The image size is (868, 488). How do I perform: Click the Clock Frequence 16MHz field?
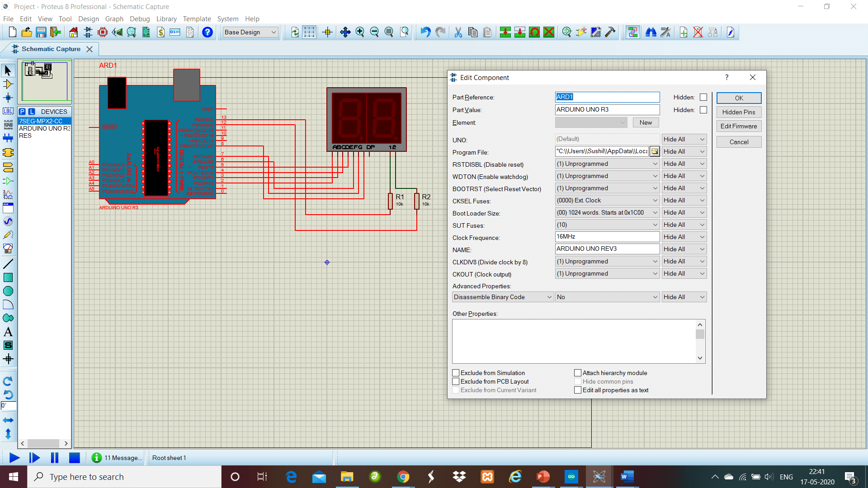coord(607,237)
